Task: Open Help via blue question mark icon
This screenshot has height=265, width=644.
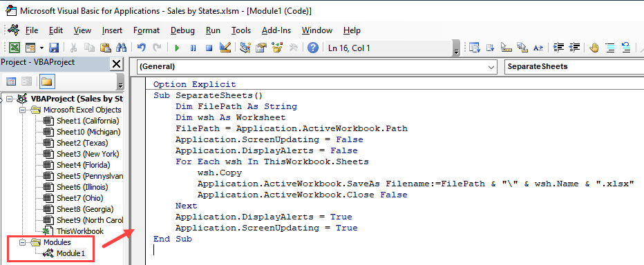Action: coord(313,48)
